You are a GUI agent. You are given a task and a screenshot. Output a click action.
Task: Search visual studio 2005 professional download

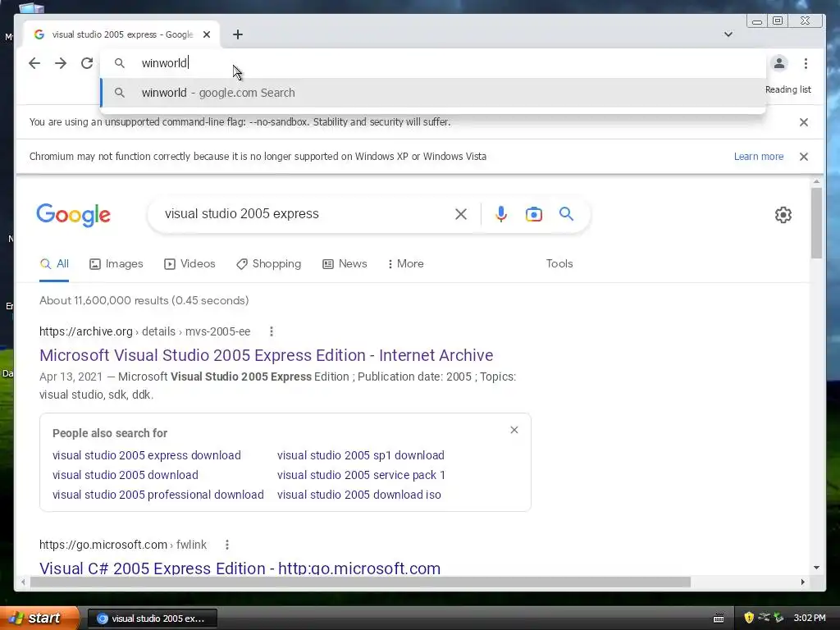(x=158, y=495)
